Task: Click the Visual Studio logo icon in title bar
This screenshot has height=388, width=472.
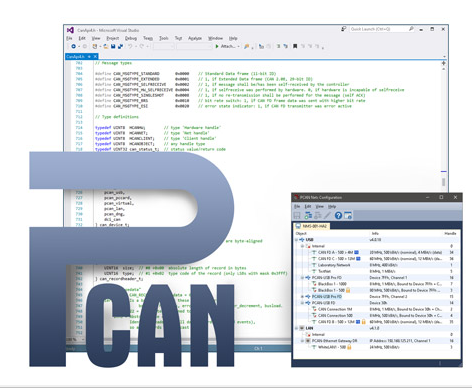Action: tap(70, 30)
